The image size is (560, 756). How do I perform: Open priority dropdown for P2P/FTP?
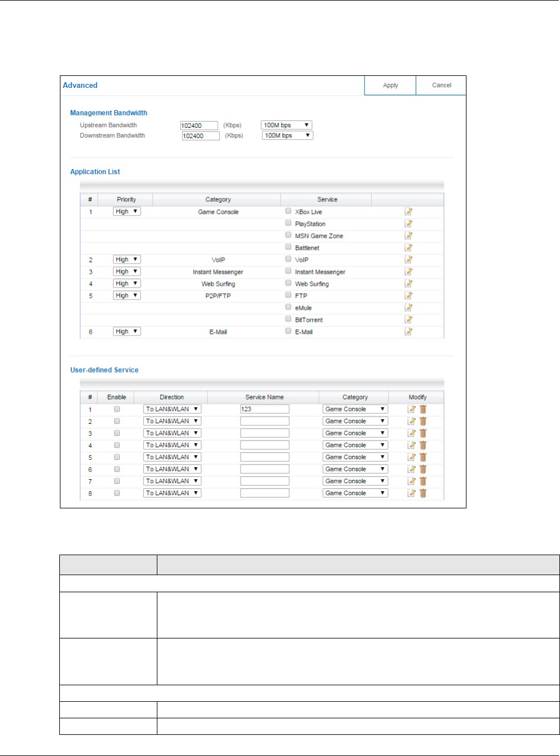click(x=127, y=295)
